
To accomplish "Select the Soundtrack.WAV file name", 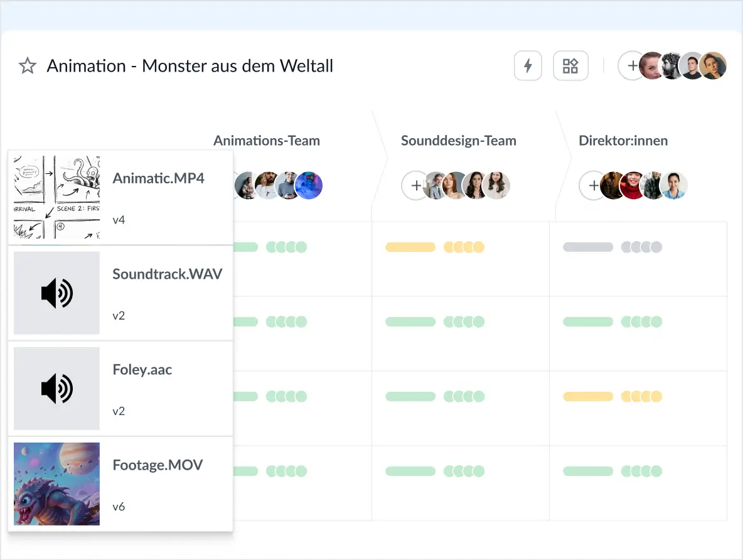I will [x=168, y=274].
